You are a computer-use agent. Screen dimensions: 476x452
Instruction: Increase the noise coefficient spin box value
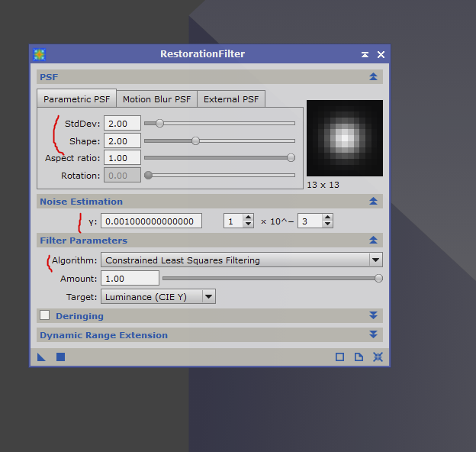click(x=248, y=218)
